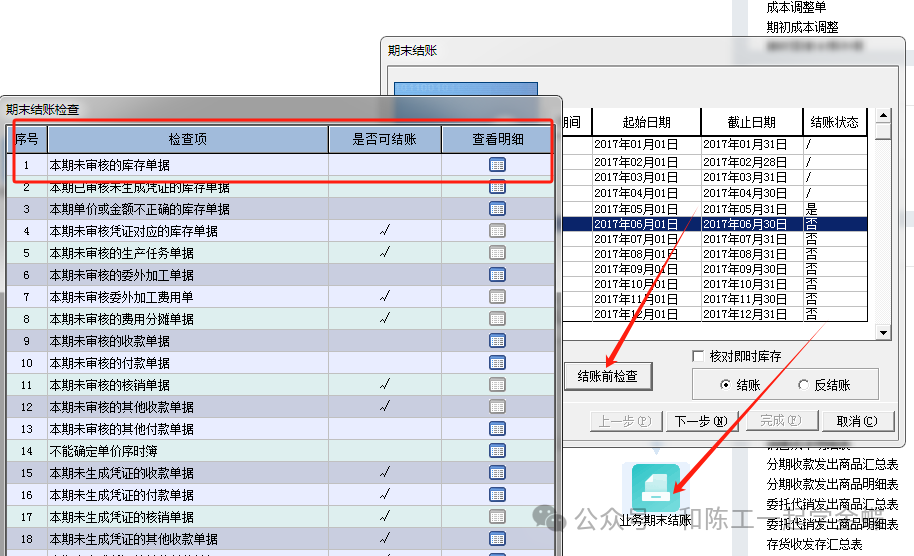Click the period list scroll-down arrow
This screenshot has width=914, height=556.
[x=882, y=332]
